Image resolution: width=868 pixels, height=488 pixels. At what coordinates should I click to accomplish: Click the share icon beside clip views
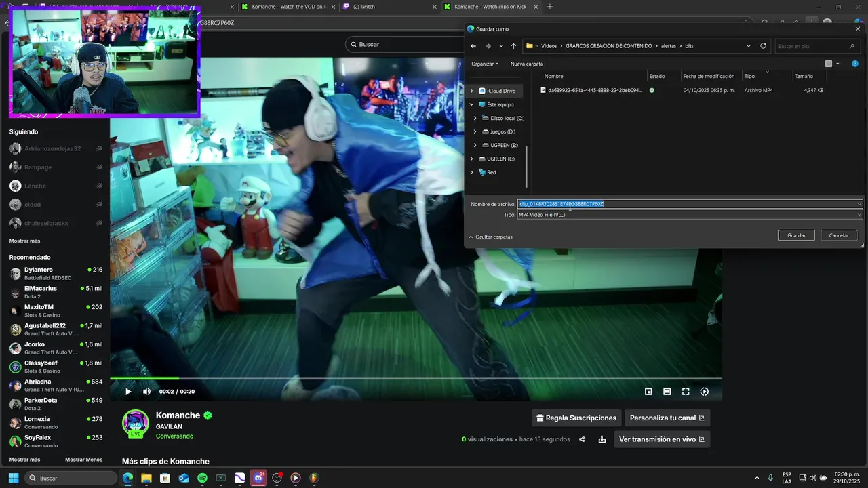(x=582, y=439)
